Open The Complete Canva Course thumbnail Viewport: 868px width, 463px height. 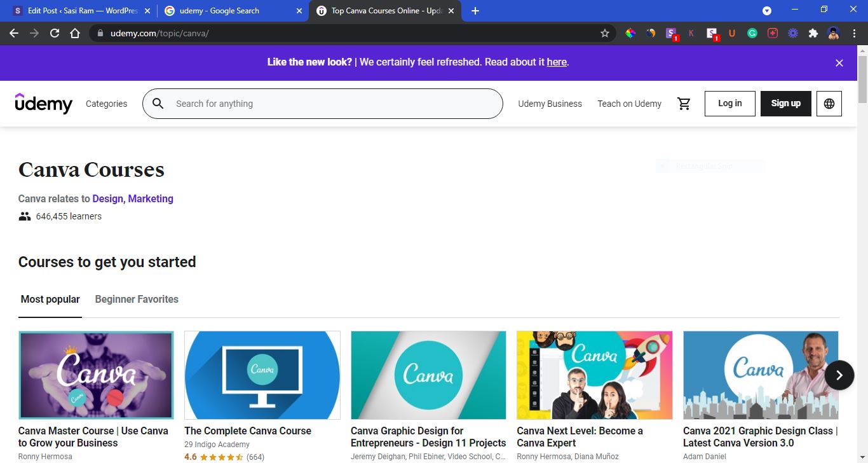(x=262, y=375)
